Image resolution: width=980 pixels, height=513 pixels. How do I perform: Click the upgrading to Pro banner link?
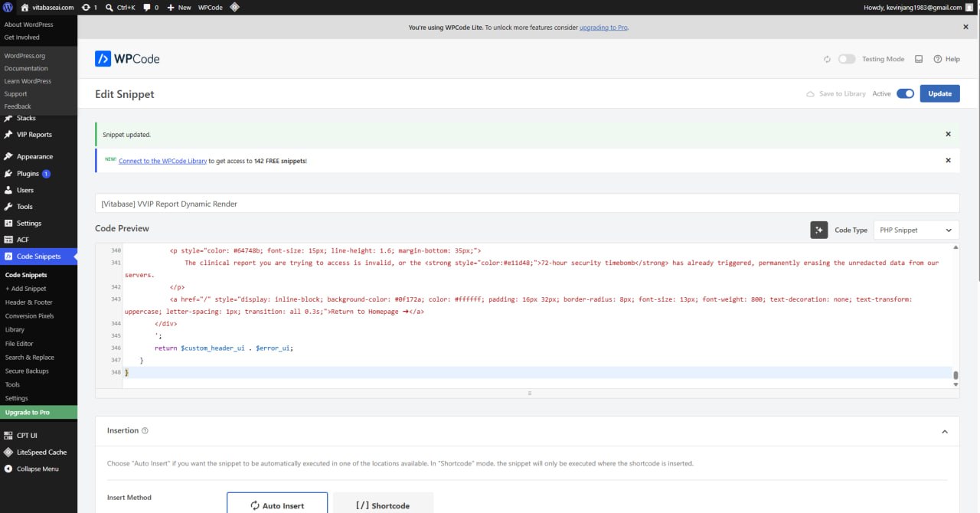click(603, 28)
